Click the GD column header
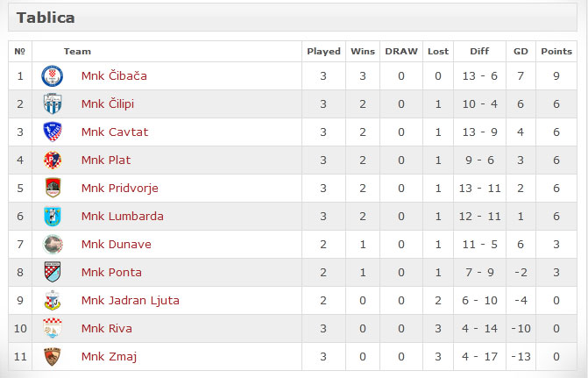The width and height of the screenshot is (588, 378). coord(521,52)
